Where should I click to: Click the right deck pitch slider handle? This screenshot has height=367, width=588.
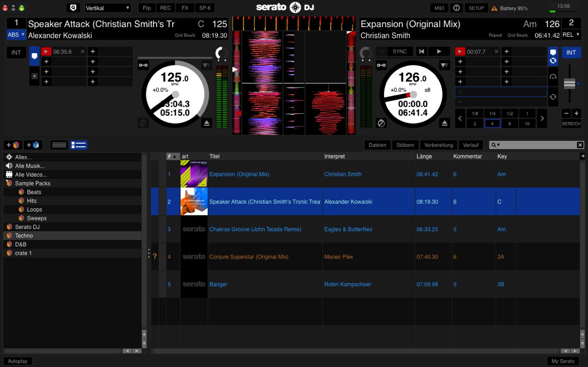pyautogui.click(x=569, y=84)
